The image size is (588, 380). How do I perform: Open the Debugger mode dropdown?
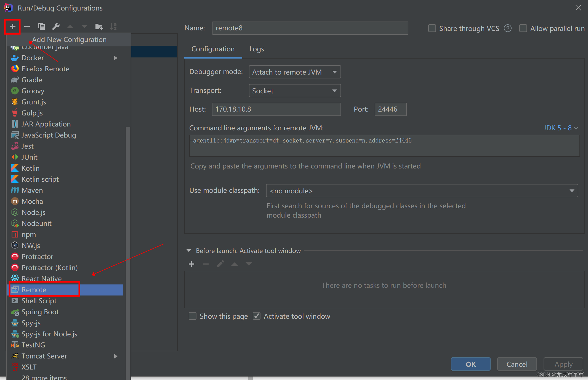(295, 72)
